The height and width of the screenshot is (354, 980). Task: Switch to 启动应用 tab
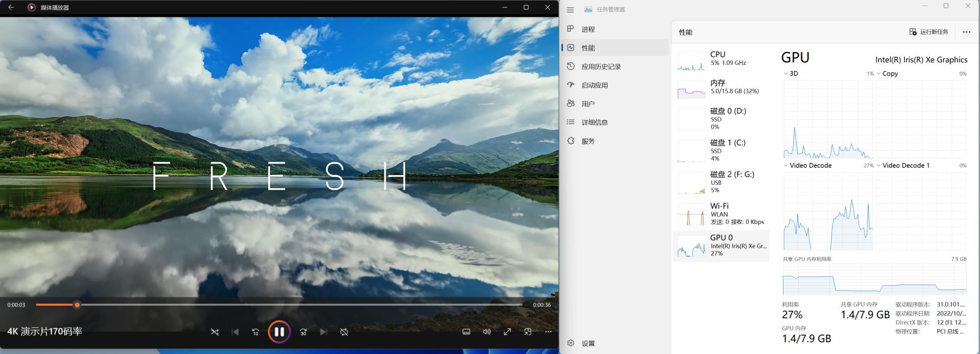(594, 85)
